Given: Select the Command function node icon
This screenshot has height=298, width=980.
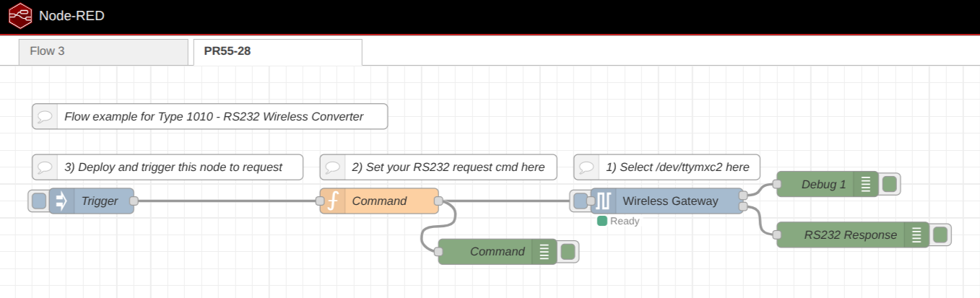Looking at the screenshot, I should point(332,201).
